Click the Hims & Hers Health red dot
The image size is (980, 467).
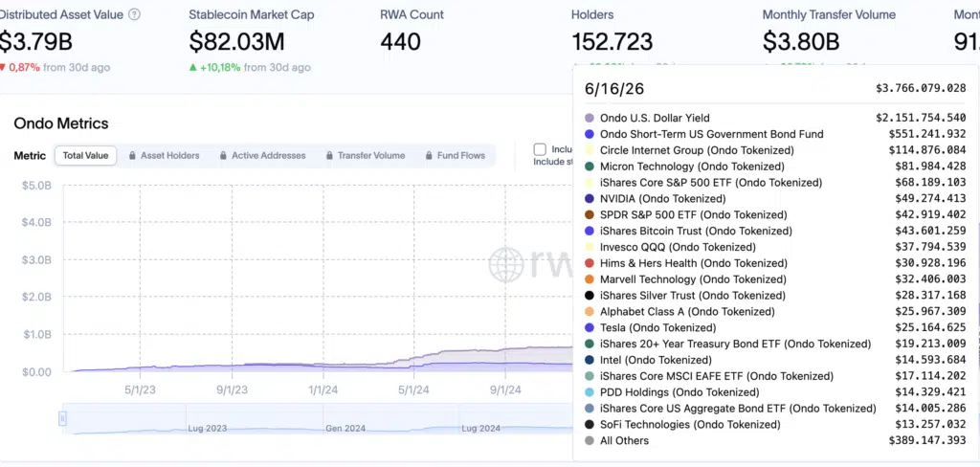tap(589, 263)
